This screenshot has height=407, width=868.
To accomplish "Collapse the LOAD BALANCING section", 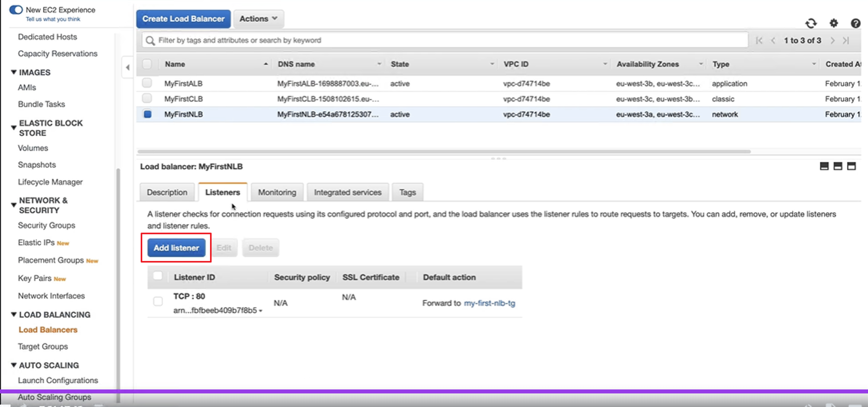I will (14, 314).
